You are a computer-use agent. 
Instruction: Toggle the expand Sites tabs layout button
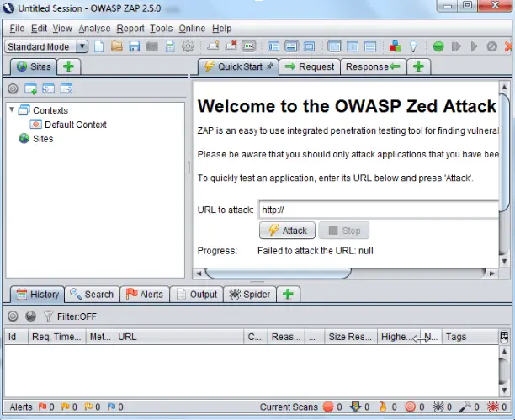[273, 46]
